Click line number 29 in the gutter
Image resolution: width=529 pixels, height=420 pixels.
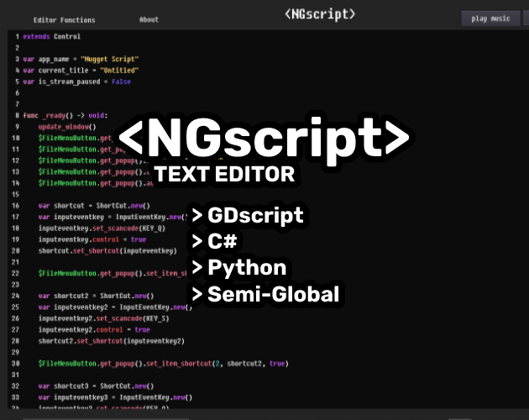[15, 352]
